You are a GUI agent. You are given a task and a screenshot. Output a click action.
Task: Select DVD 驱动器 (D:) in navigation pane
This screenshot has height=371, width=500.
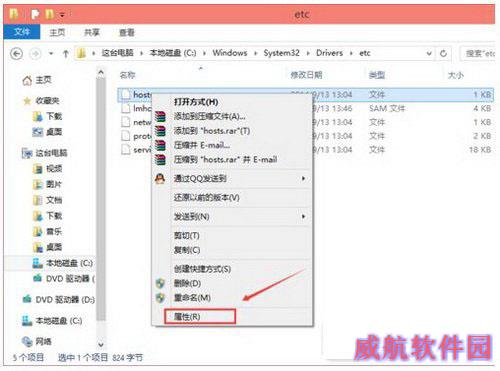click(x=65, y=300)
